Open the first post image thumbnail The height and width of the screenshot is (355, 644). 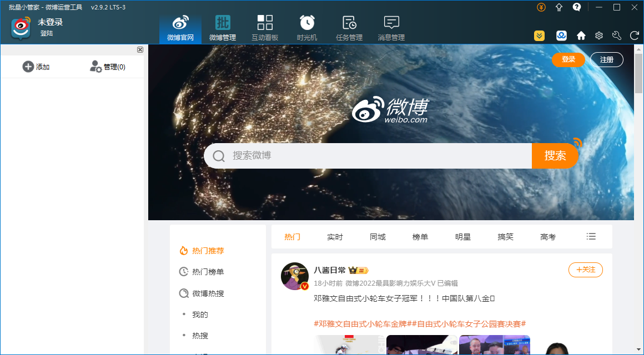(x=350, y=345)
